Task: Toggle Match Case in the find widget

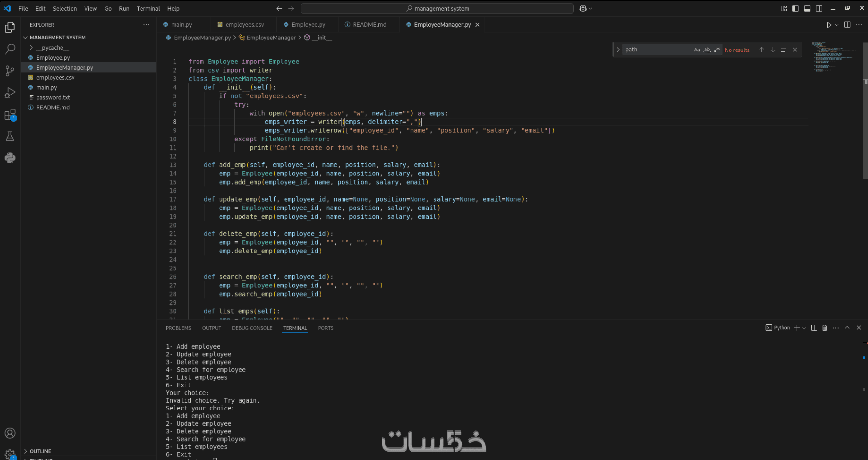Action: (697, 50)
